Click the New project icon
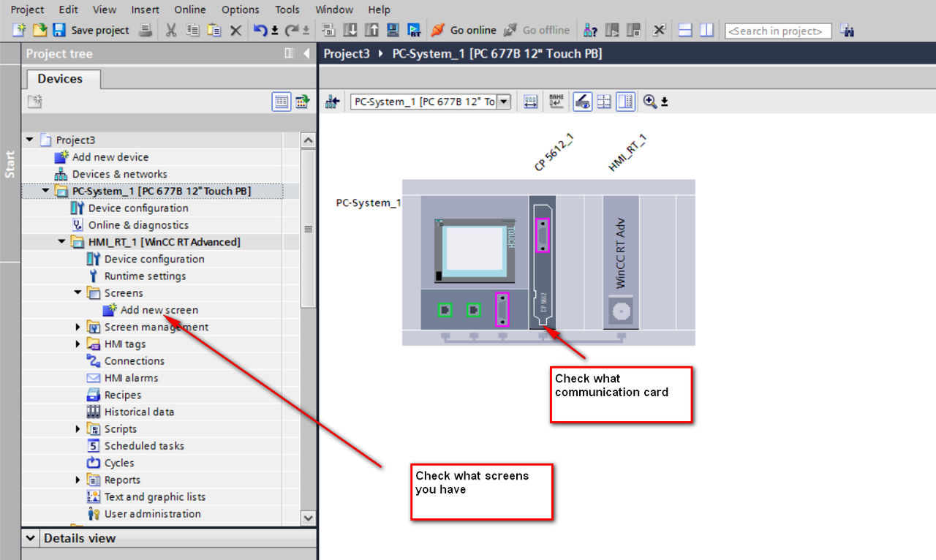The height and width of the screenshot is (560, 936). 19,30
